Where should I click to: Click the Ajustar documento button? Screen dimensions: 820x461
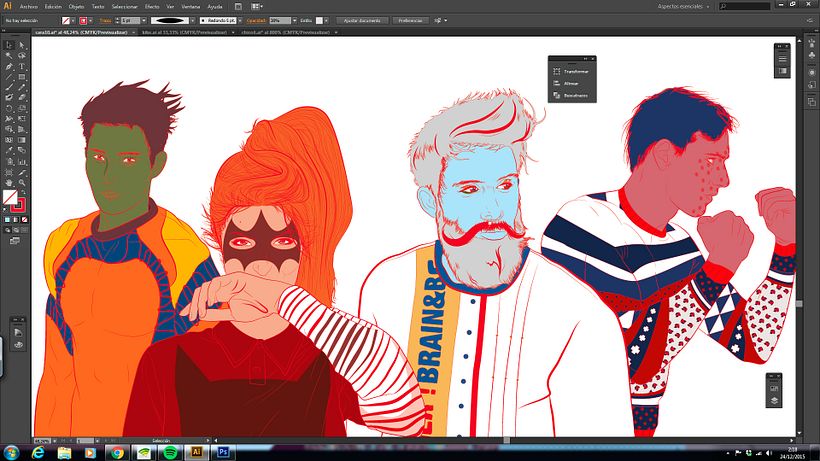tap(362, 20)
